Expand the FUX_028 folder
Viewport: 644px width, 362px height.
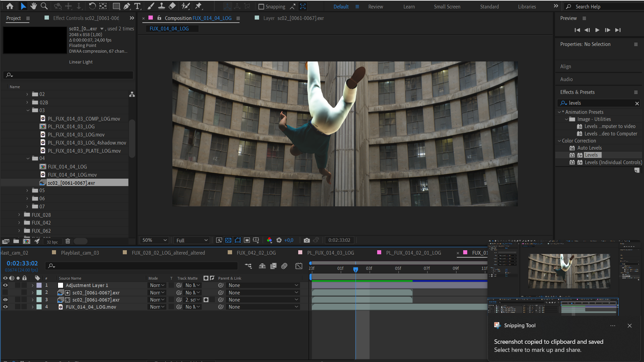[19, 215]
